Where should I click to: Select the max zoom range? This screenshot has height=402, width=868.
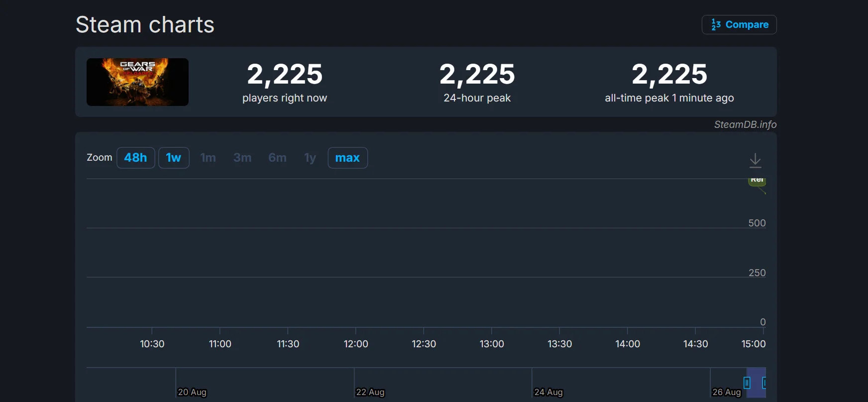[x=347, y=158]
